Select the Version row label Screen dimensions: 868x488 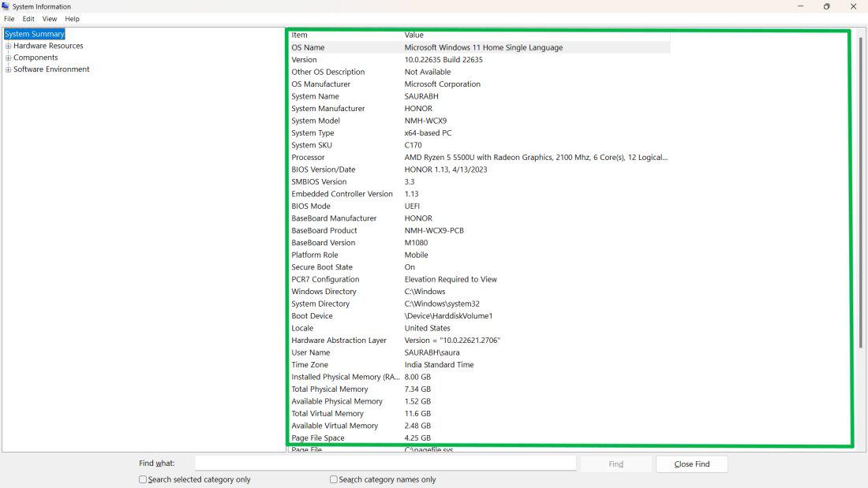pyautogui.click(x=304, y=60)
